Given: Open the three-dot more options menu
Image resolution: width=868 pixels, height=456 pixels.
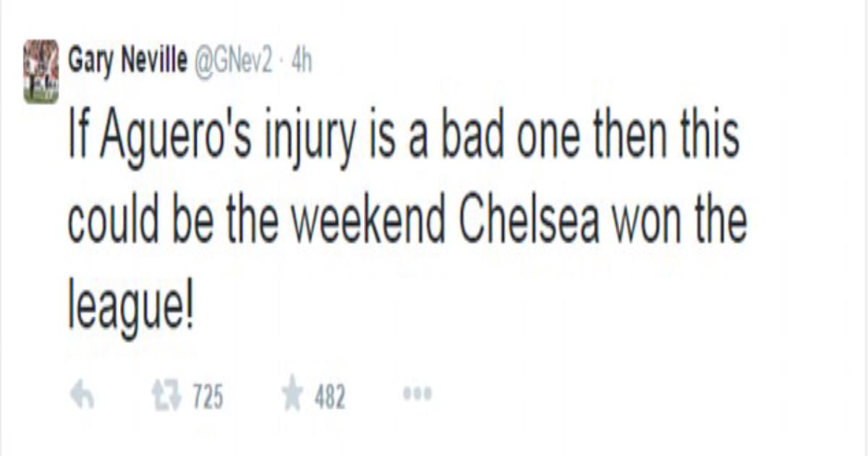Looking at the screenshot, I should [415, 396].
